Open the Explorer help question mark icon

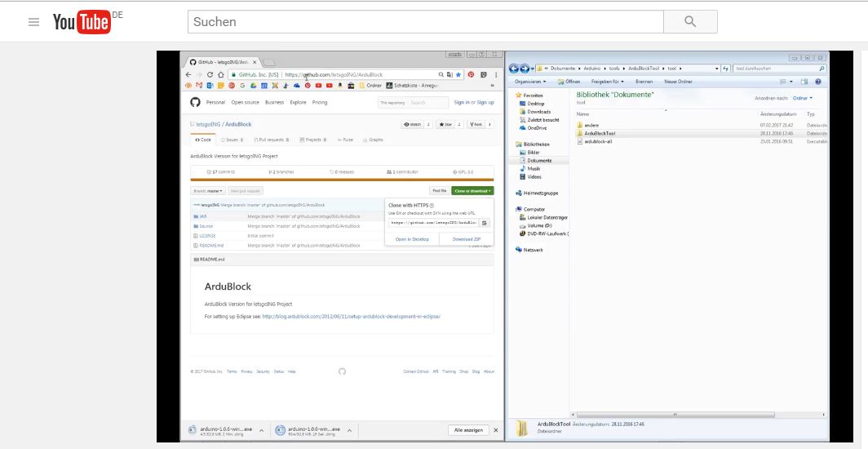pyautogui.click(x=818, y=82)
